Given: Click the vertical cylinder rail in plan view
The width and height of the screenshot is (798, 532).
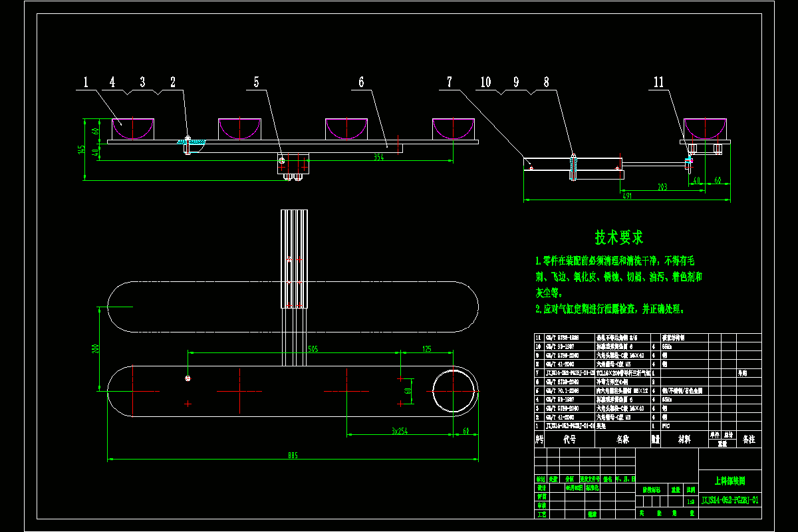Looking at the screenshot, I should tap(294, 259).
